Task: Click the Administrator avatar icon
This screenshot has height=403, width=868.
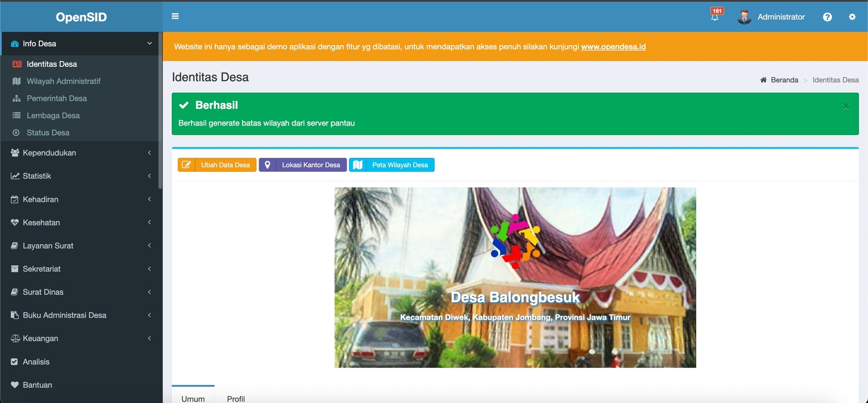Action: [744, 17]
